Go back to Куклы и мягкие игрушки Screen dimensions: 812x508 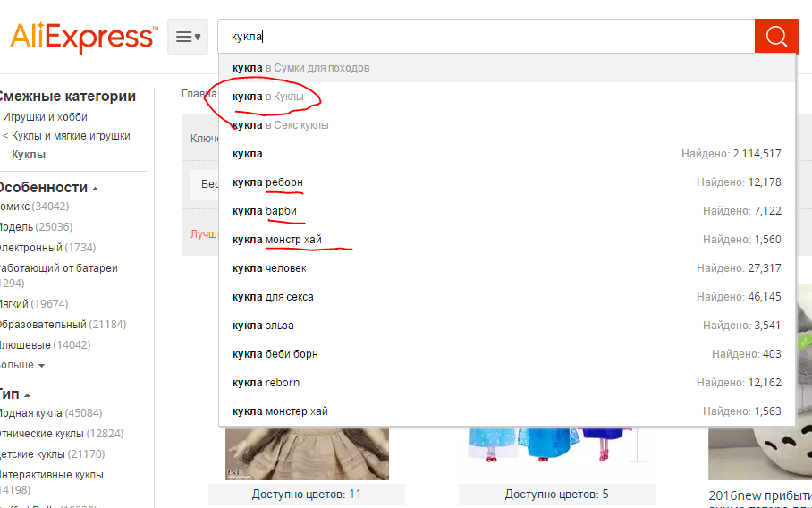click(x=71, y=136)
